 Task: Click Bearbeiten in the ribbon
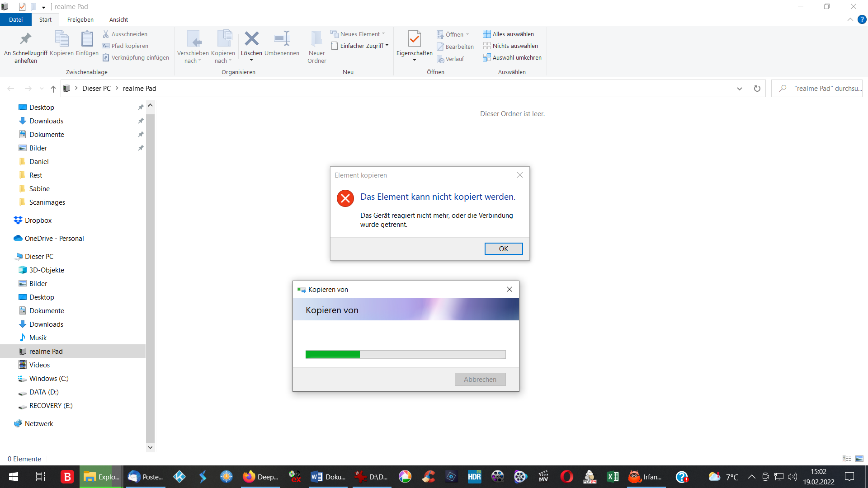point(455,47)
